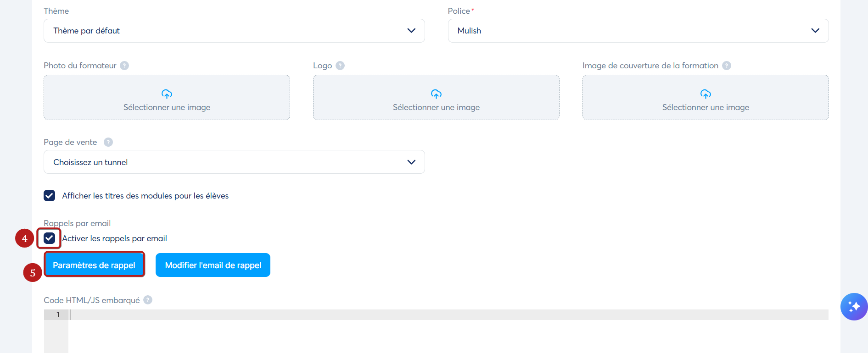This screenshot has width=868, height=353.
Task: Select line number 1 in code gutter
Action: point(58,314)
